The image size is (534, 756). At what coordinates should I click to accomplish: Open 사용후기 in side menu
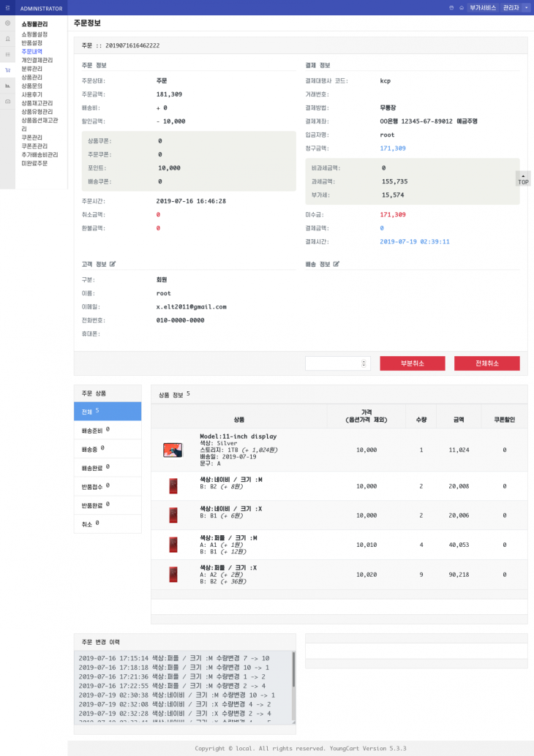(x=32, y=94)
